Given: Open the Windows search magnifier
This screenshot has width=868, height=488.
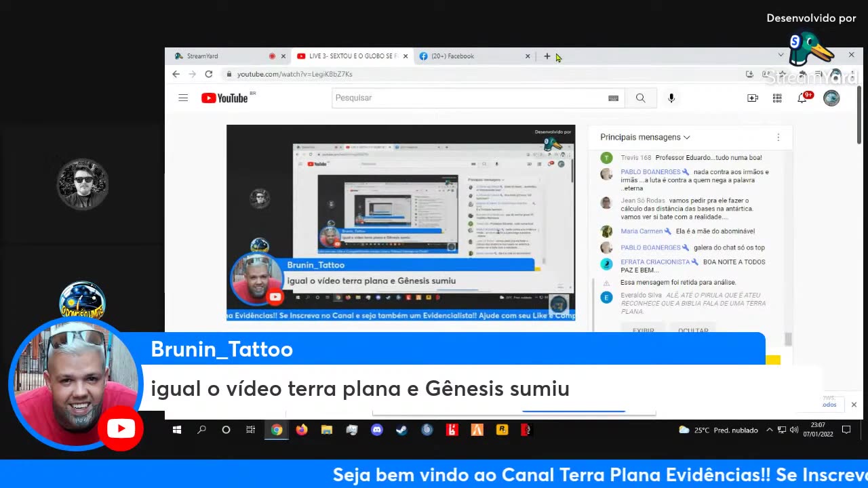Looking at the screenshot, I should coord(201,430).
